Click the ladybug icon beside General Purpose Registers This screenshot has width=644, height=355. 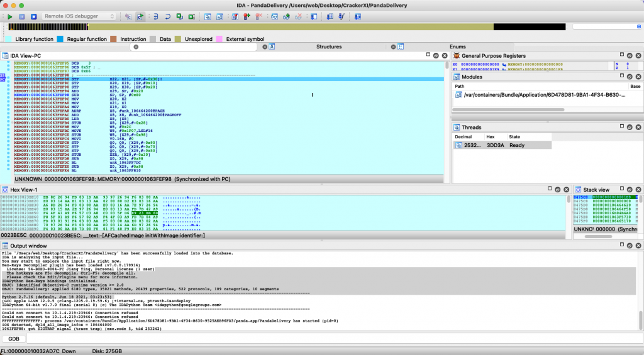point(456,56)
